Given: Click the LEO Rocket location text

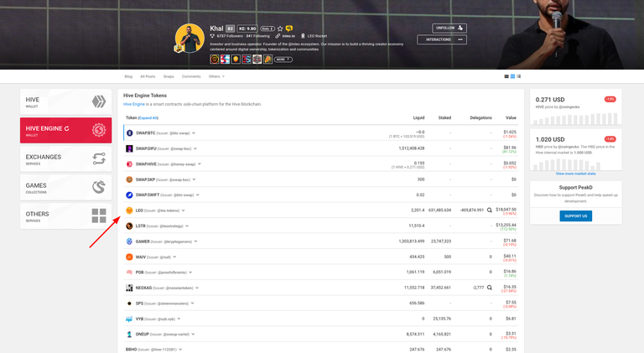Looking at the screenshot, I should tap(317, 36).
